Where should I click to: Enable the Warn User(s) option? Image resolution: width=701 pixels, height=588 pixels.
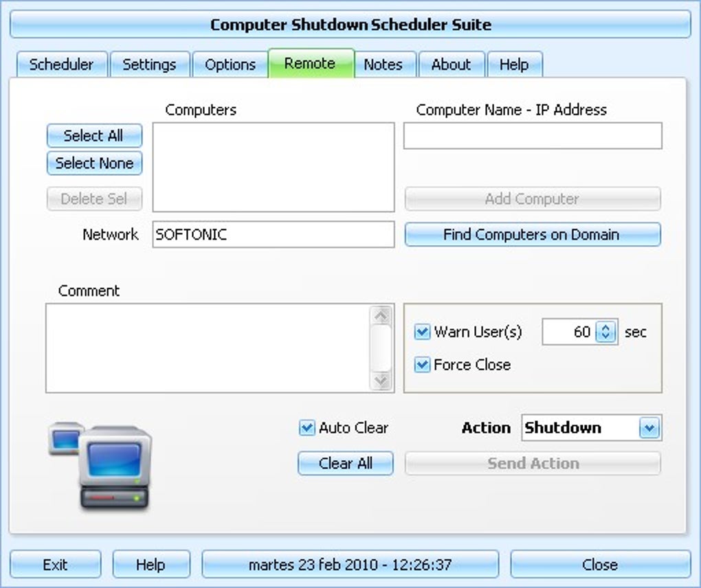click(421, 332)
